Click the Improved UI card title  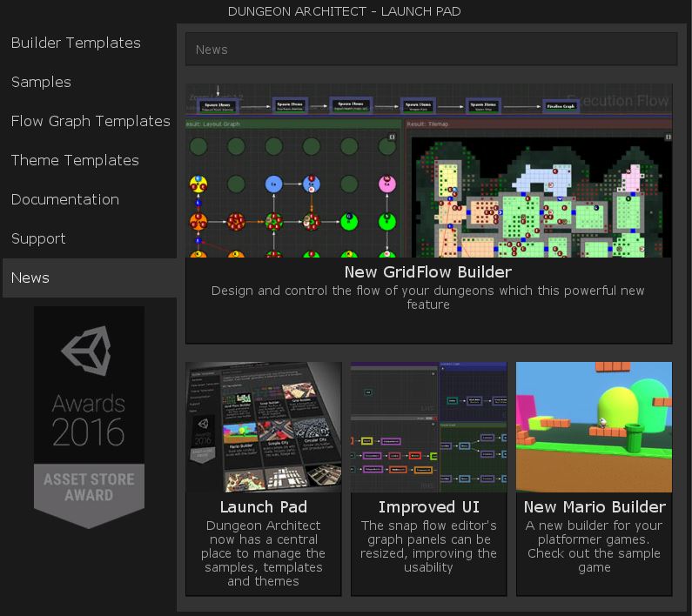point(428,507)
